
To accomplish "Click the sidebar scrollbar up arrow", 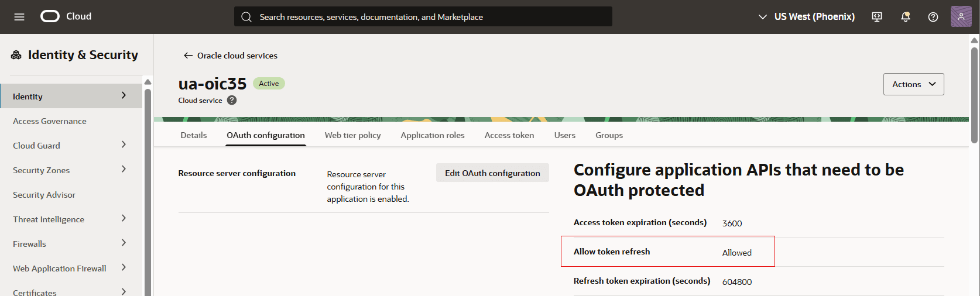I will click(148, 82).
